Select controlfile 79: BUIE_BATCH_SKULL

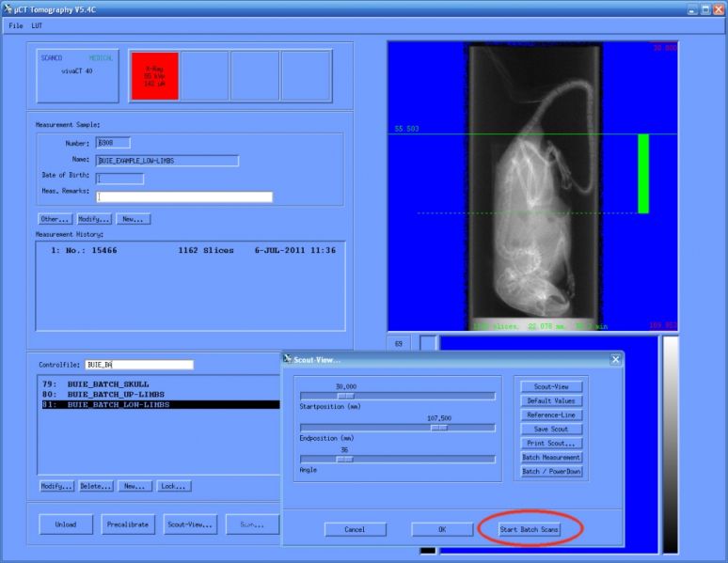click(160, 384)
